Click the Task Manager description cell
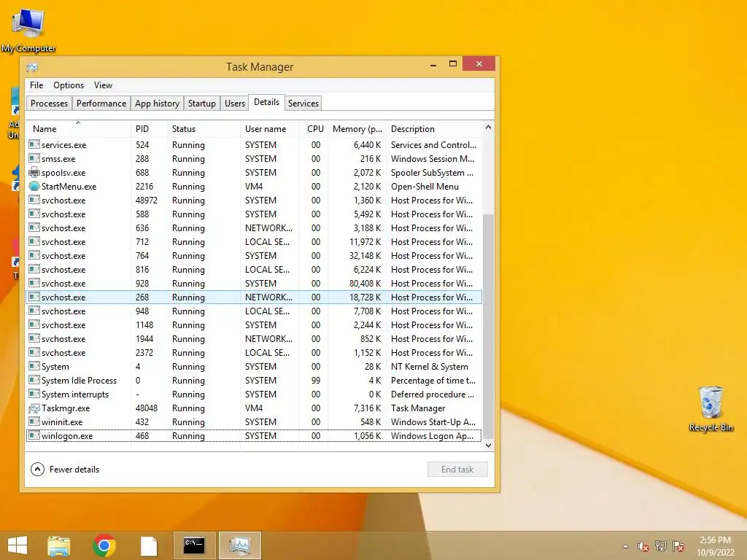The image size is (747, 560). 418,408
